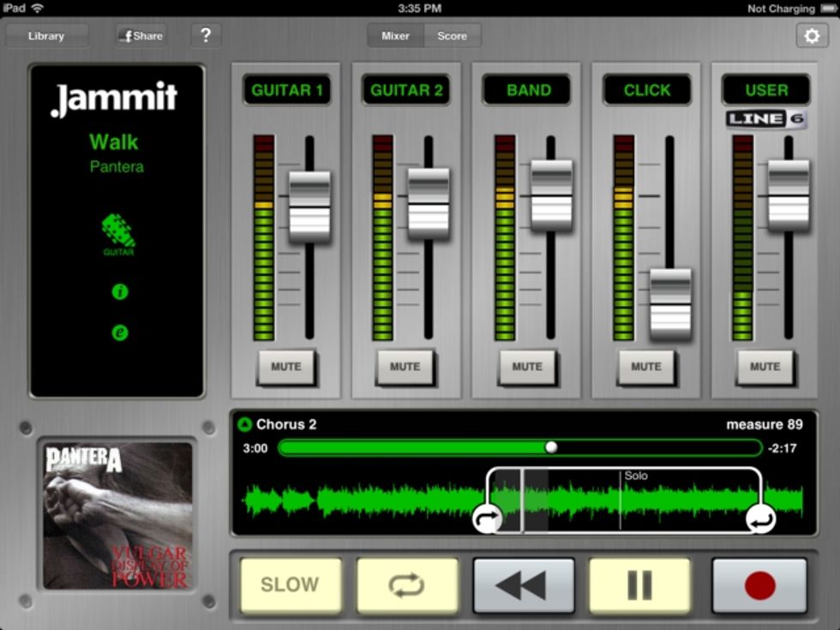Mute the Guitar 1 channel
840x630 pixels.
(286, 367)
